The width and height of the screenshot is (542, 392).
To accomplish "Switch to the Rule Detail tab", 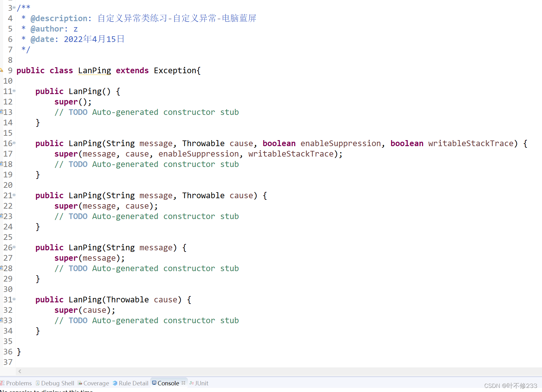I will coord(130,383).
